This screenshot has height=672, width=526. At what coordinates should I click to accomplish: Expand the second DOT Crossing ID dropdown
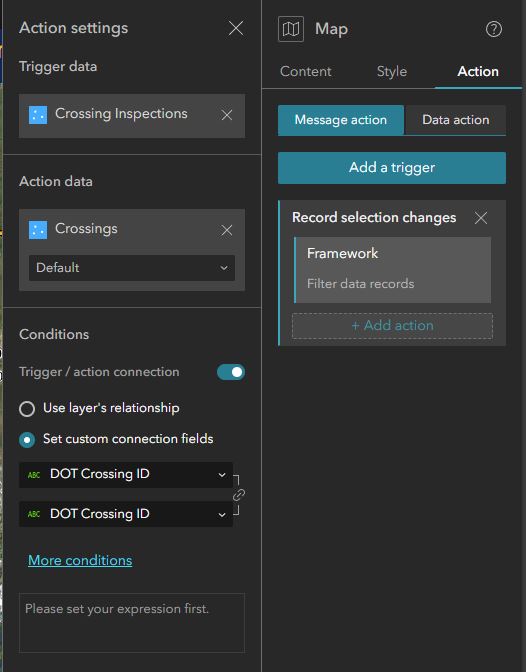click(x=126, y=514)
